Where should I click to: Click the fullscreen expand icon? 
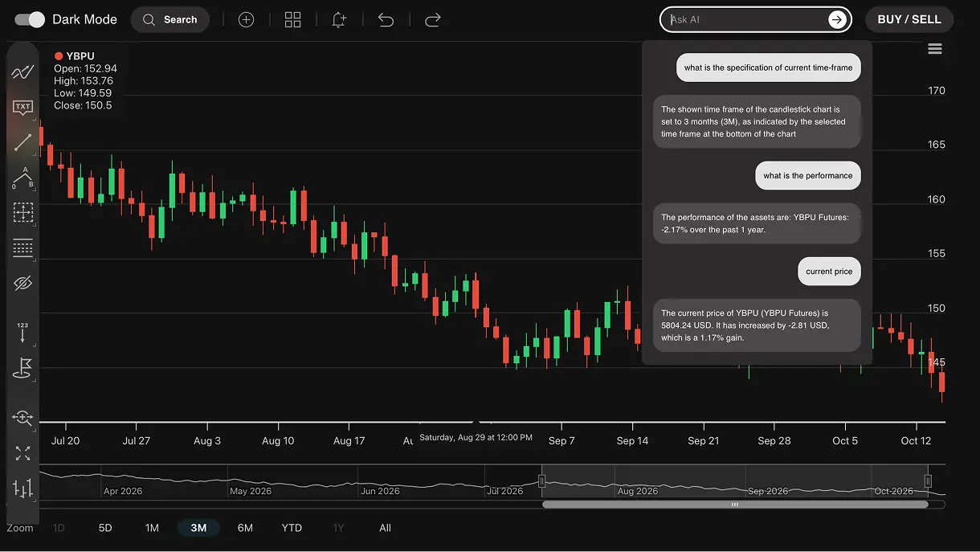tap(22, 453)
